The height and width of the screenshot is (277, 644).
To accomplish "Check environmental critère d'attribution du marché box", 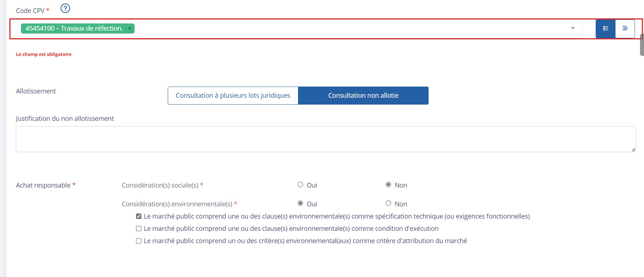I will (x=139, y=241).
